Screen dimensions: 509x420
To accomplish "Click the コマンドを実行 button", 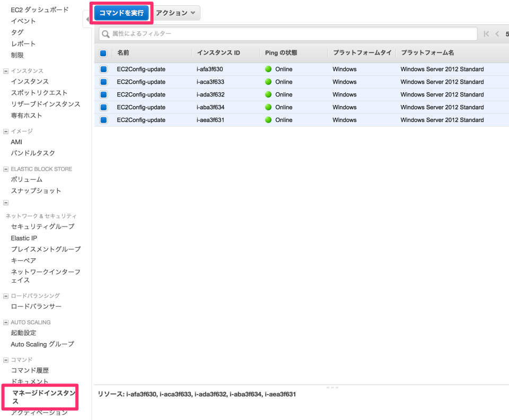I will pyautogui.click(x=121, y=13).
